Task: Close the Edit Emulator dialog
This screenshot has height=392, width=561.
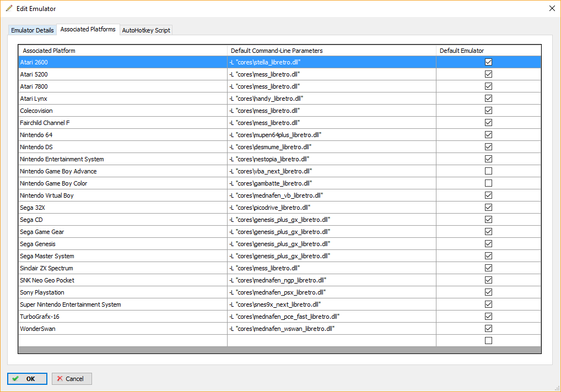Action: click(552, 8)
